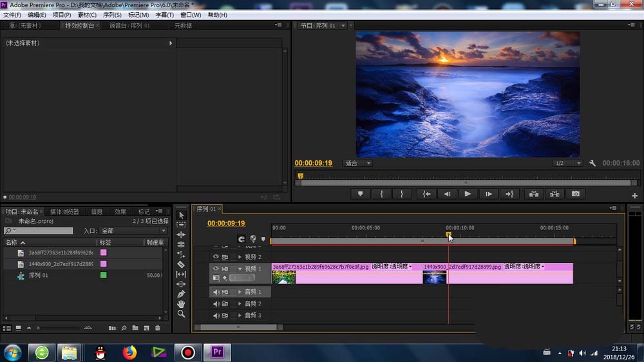
Task: Select the Pen tool
Action: point(181,294)
